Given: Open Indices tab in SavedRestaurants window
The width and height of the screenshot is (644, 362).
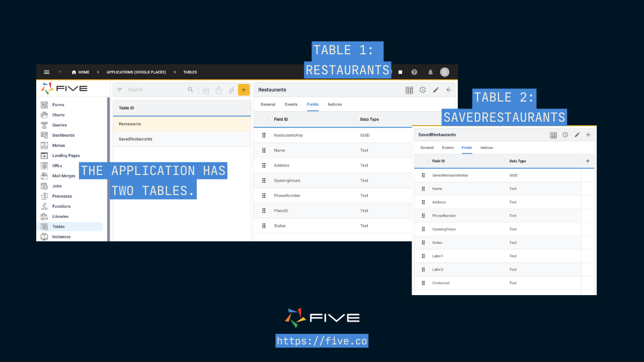Looking at the screenshot, I should click(487, 148).
